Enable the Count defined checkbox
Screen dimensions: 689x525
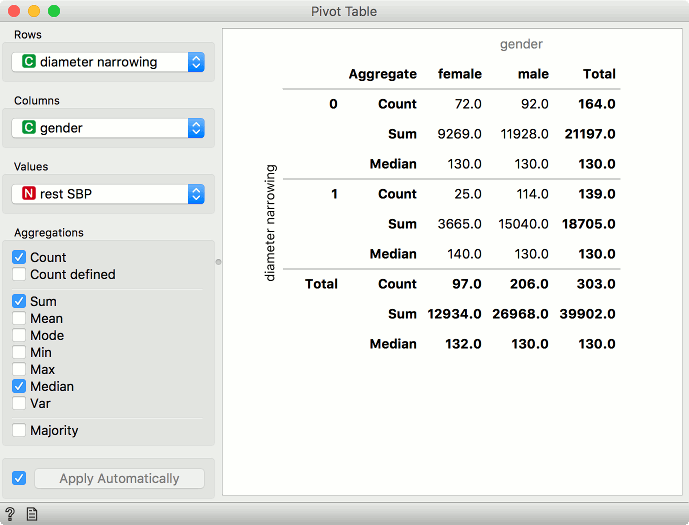[x=20, y=275]
